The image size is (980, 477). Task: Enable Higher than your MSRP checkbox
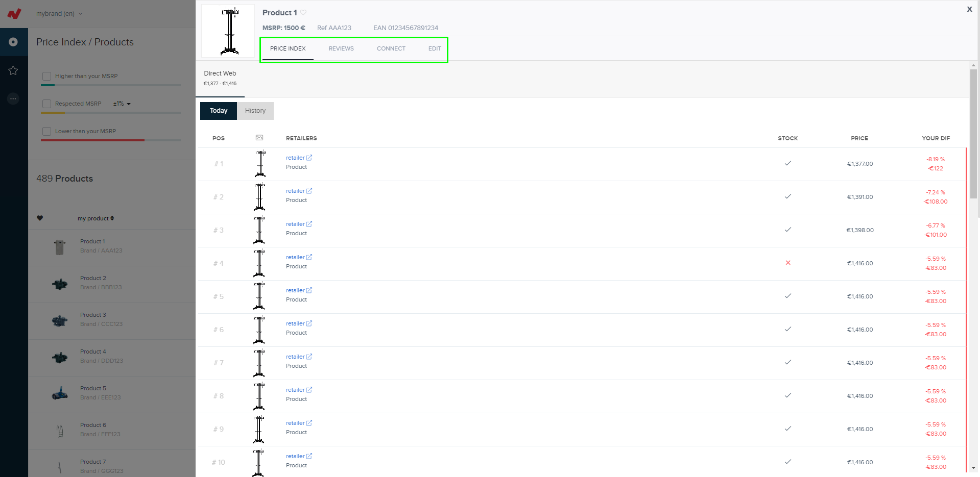click(46, 76)
